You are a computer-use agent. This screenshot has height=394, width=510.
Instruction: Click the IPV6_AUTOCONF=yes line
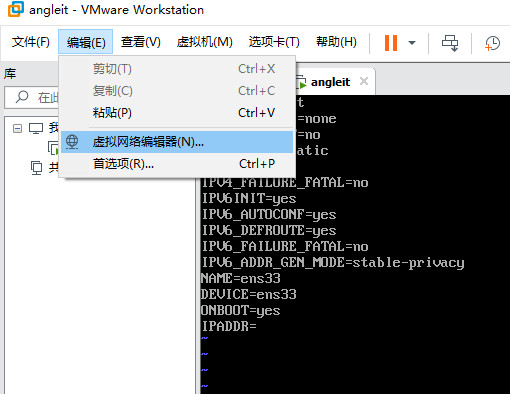pyautogui.click(x=269, y=215)
